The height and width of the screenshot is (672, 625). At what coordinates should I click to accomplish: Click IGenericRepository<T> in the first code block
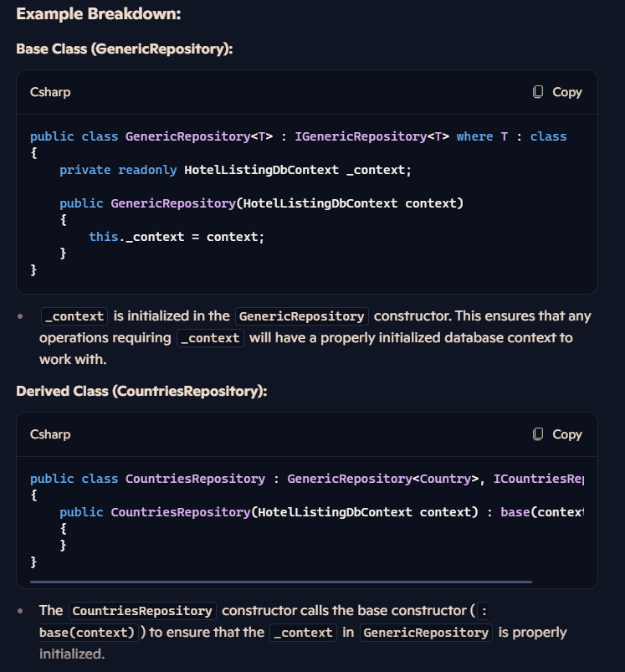tap(371, 136)
